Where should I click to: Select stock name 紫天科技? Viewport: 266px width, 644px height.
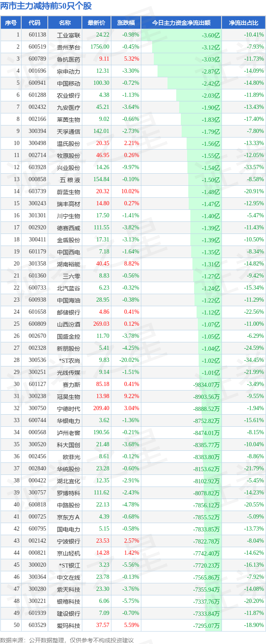pyautogui.click(x=69, y=590)
